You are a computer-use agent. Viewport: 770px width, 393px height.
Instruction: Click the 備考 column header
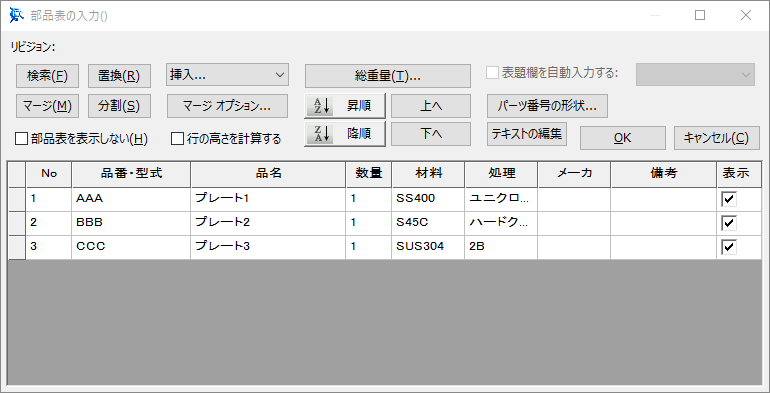coord(664,173)
